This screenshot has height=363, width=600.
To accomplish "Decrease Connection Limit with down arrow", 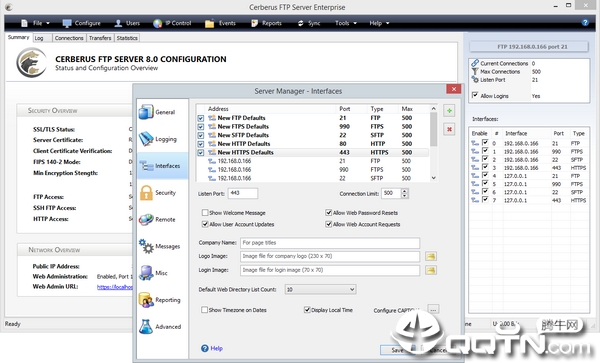I will (x=404, y=196).
